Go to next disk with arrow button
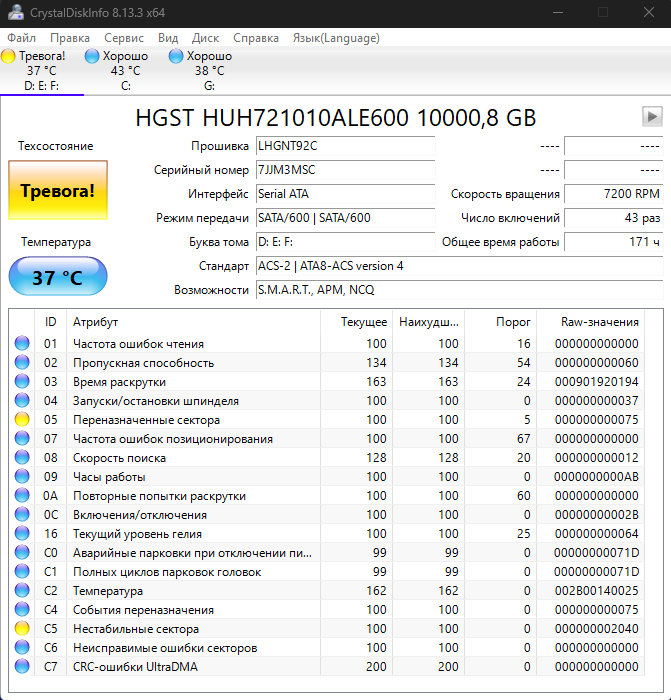 (x=652, y=117)
